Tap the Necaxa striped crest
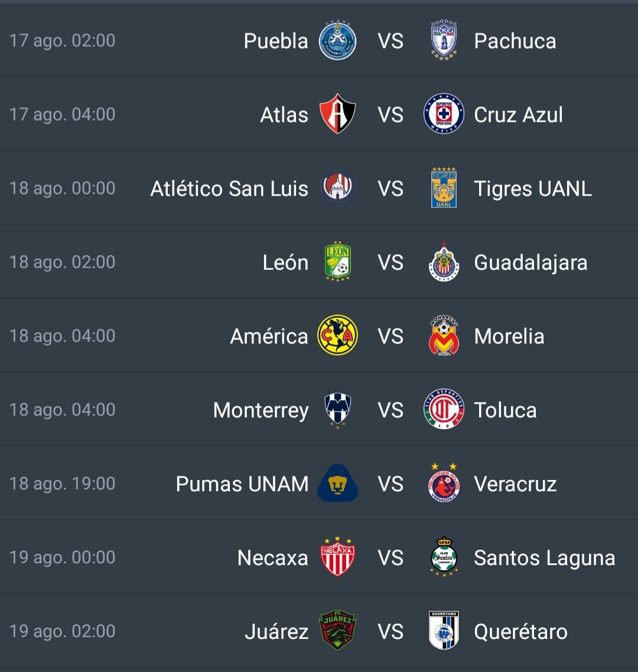 pos(337,556)
